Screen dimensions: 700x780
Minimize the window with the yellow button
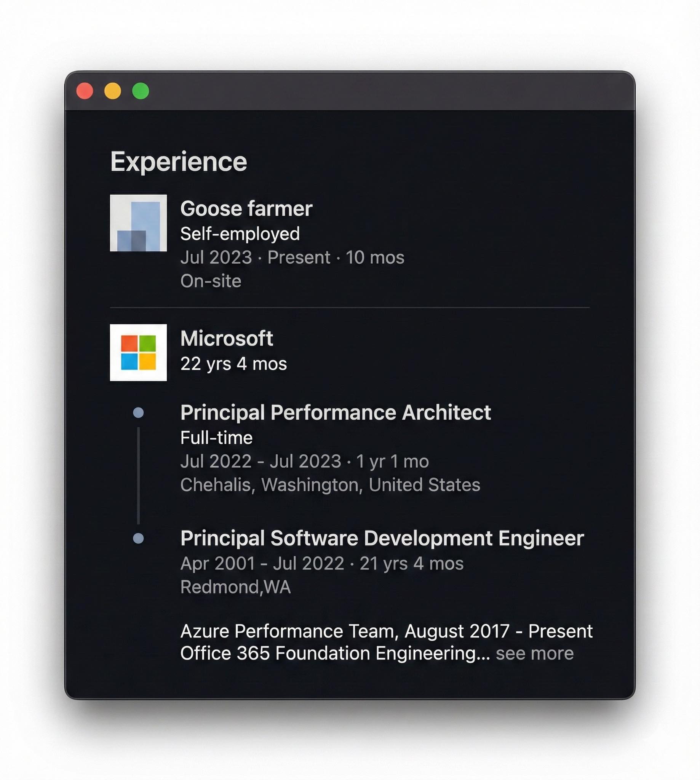[x=113, y=91]
